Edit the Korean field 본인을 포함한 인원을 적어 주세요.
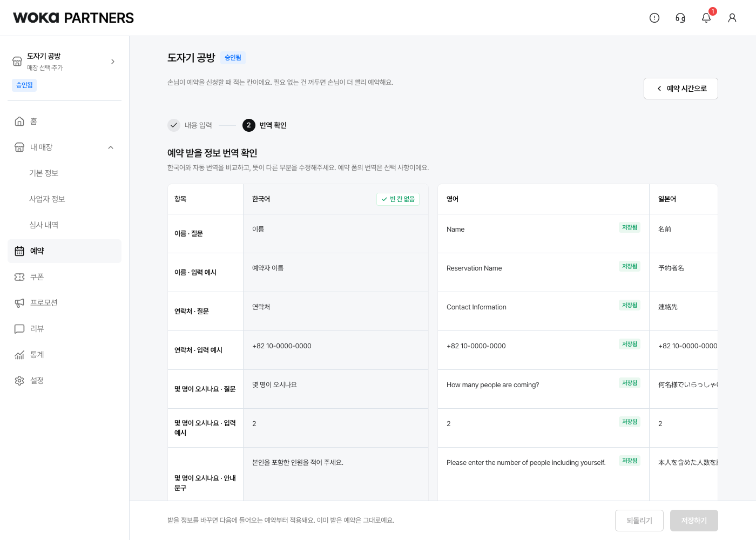 click(336, 474)
